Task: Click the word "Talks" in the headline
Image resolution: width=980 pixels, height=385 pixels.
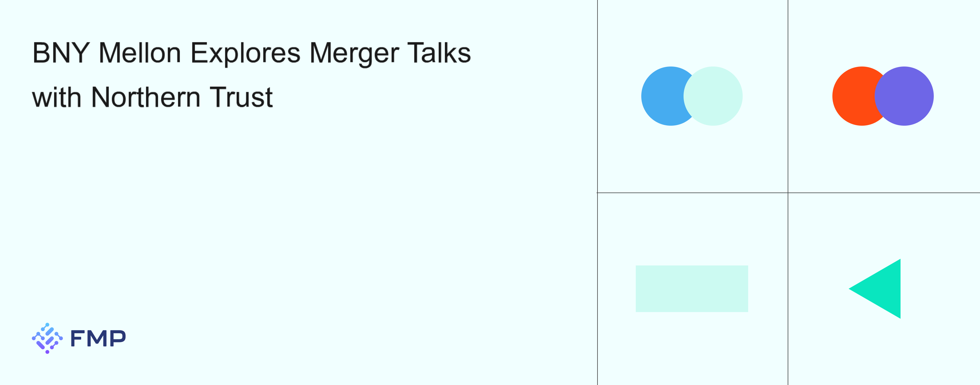Action: pos(439,53)
